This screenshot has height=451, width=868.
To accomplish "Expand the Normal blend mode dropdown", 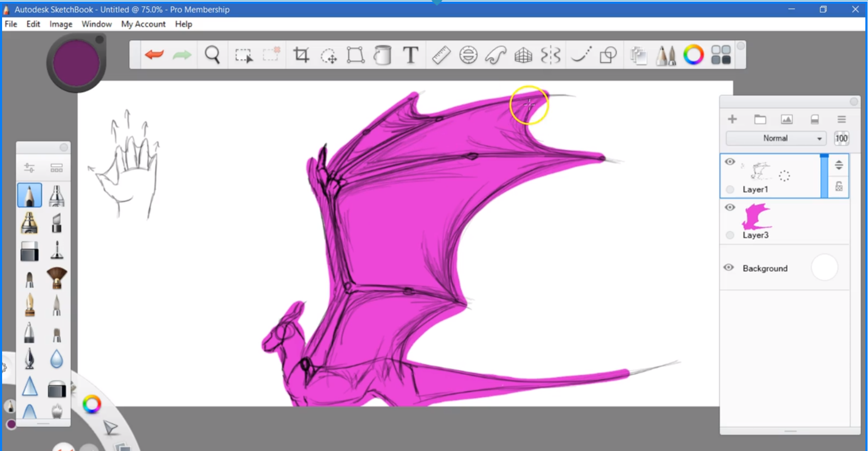I will [x=775, y=138].
